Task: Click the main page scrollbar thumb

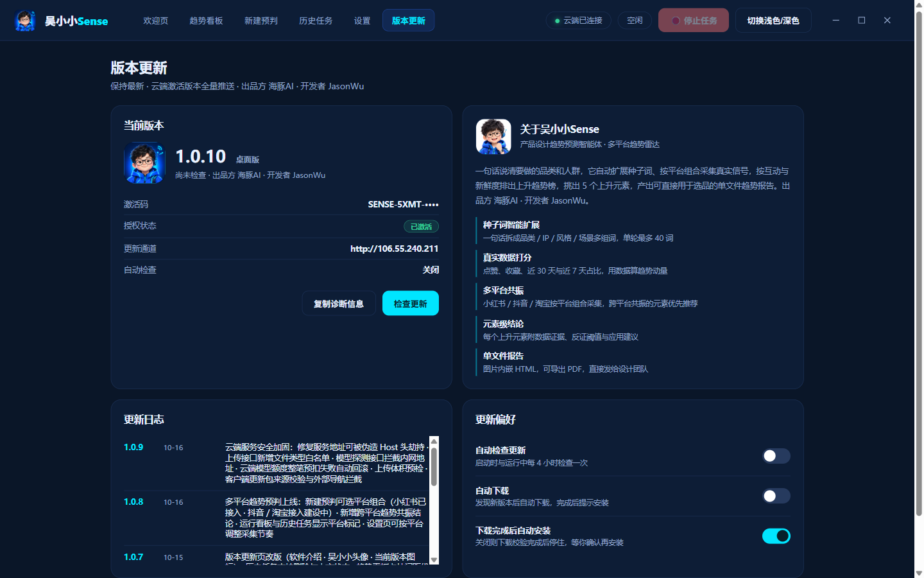Action: coord(919,263)
